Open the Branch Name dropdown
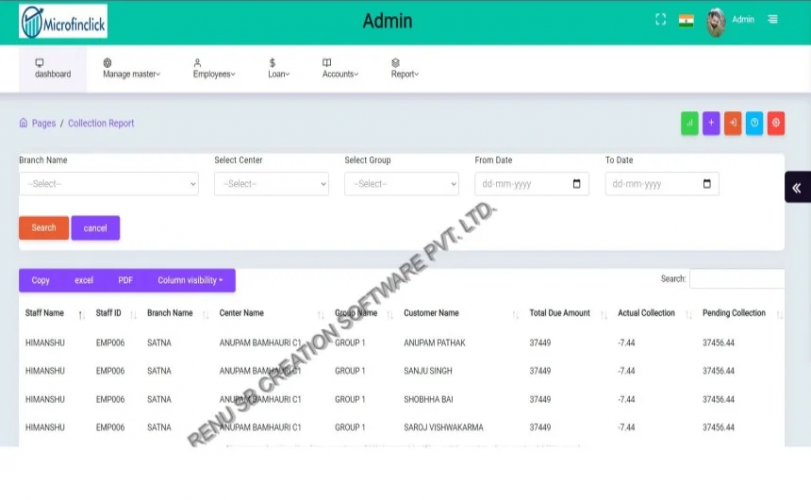 tap(109, 184)
